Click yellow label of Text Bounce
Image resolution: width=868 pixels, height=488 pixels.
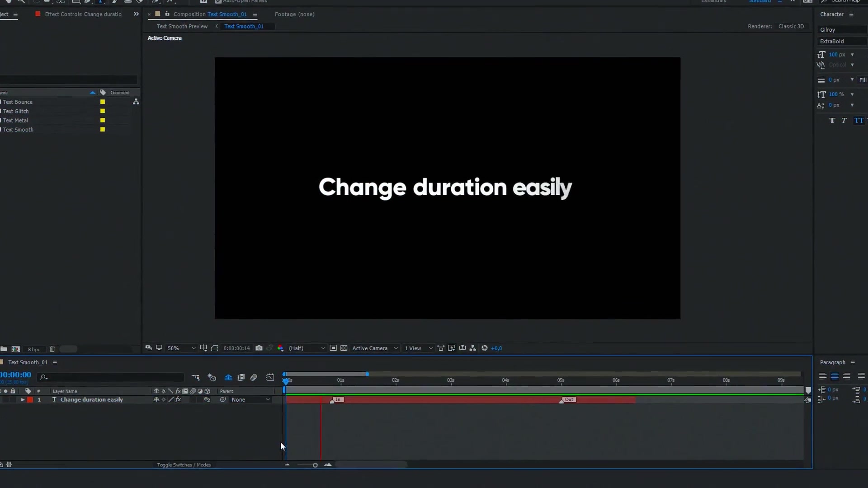103,102
